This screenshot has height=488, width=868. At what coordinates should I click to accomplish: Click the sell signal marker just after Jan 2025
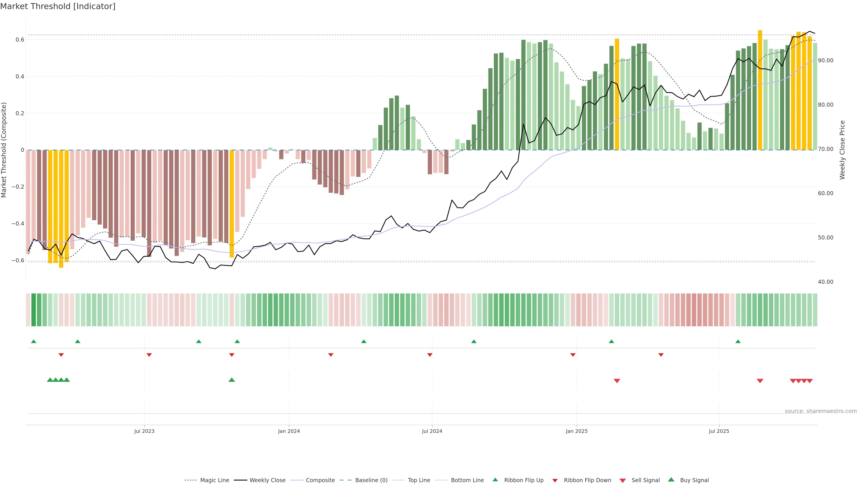pos(617,381)
